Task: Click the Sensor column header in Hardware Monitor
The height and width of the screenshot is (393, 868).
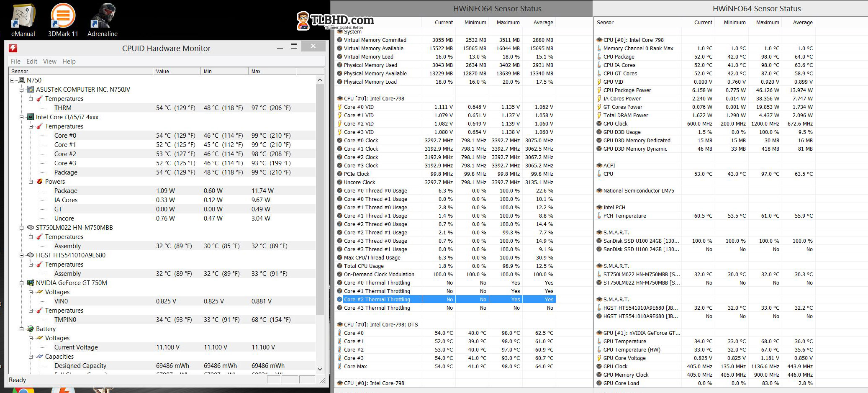Action: click(x=81, y=72)
